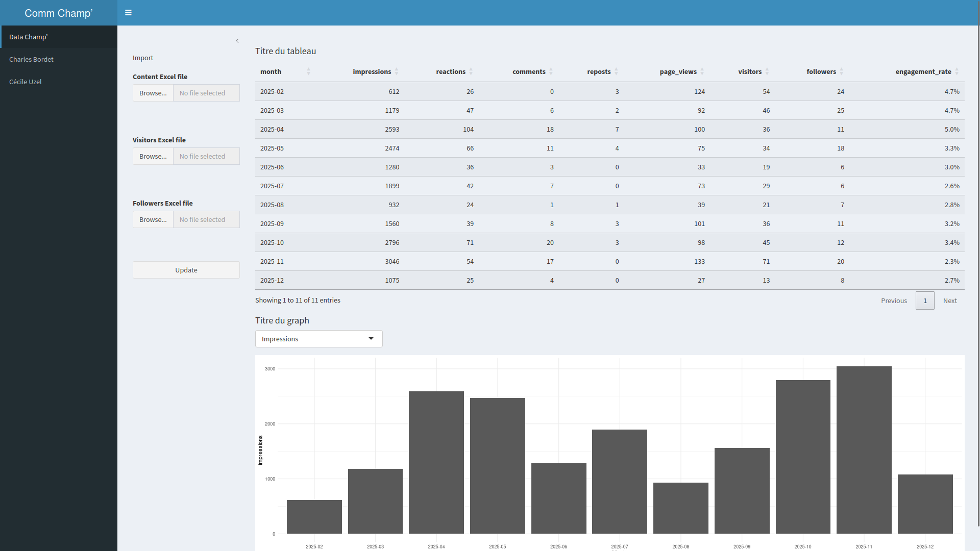This screenshot has width=980, height=551.
Task: Sort table by followers column
Action: [812, 71]
